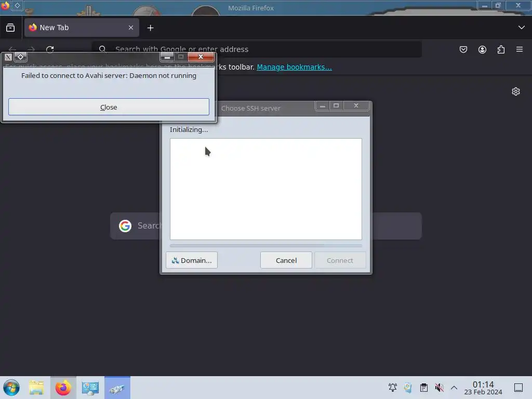Click the empty SSH server list area
Screen dimensions: 532x399
pyautogui.click(x=265, y=189)
